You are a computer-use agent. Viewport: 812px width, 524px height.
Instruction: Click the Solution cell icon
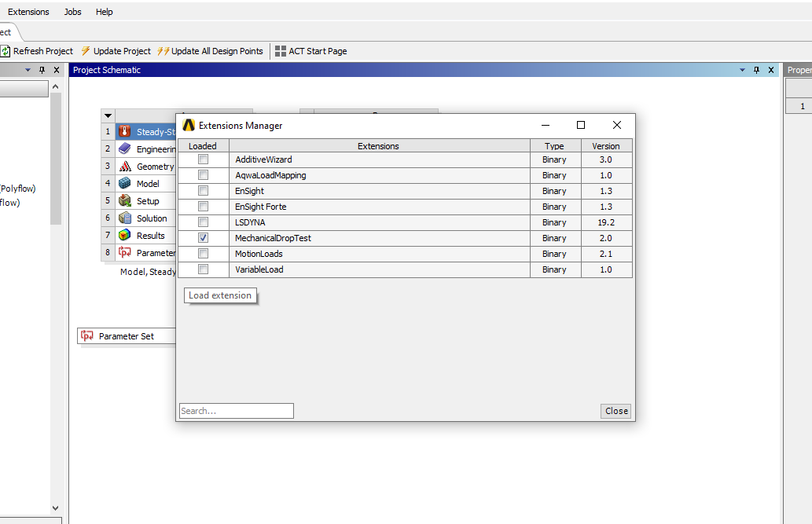tap(125, 218)
